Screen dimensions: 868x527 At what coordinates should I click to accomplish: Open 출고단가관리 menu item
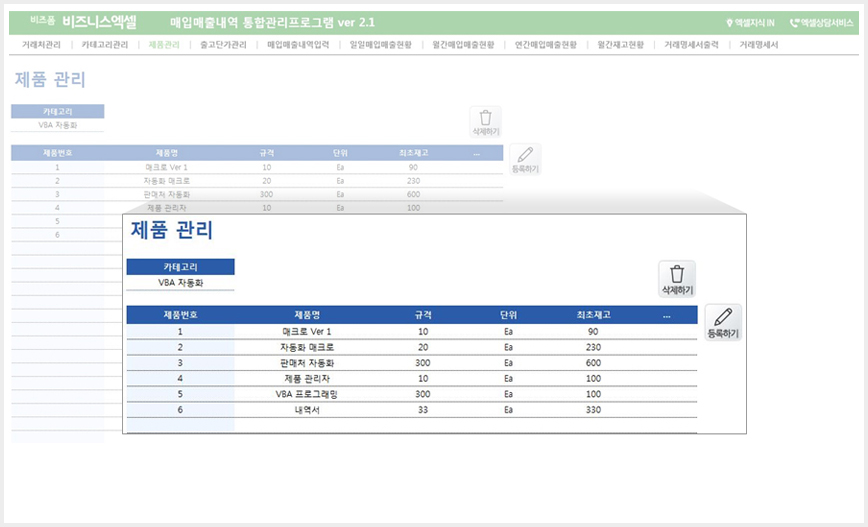(223, 45)
